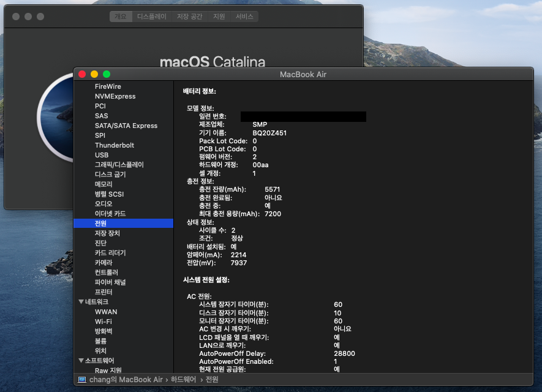The width and height of the screenshot is (542, 392).
Task: Click the AutoPowerOff Delay value 28800
Action: coord(344,353)
